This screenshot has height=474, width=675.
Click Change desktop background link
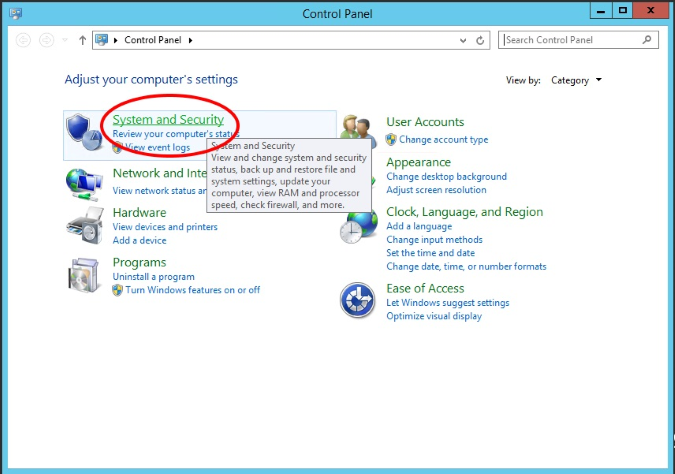click(446, 177)
